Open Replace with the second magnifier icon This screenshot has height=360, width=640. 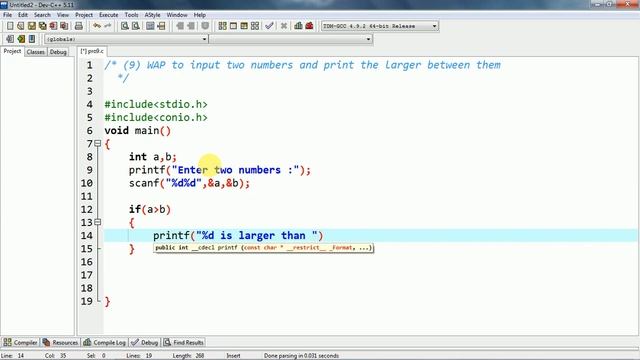(x=136, y=26)
